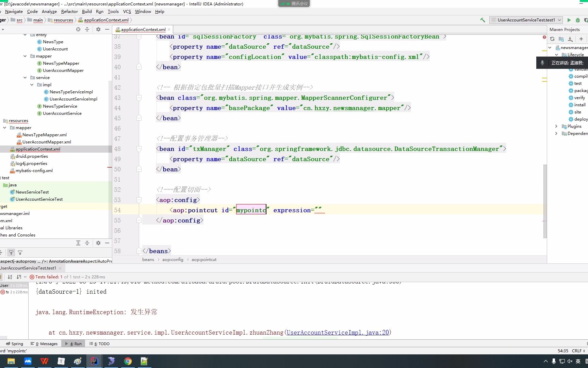Open the Refactor menu

[69, 12]
